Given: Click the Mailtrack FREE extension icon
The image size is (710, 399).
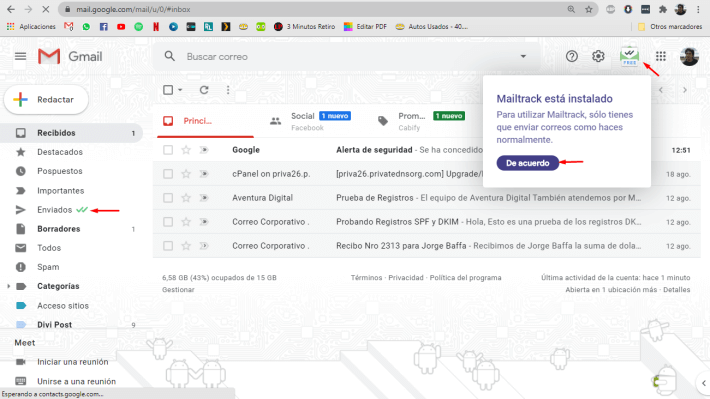Looking at the screenshot, I should 629,57.
